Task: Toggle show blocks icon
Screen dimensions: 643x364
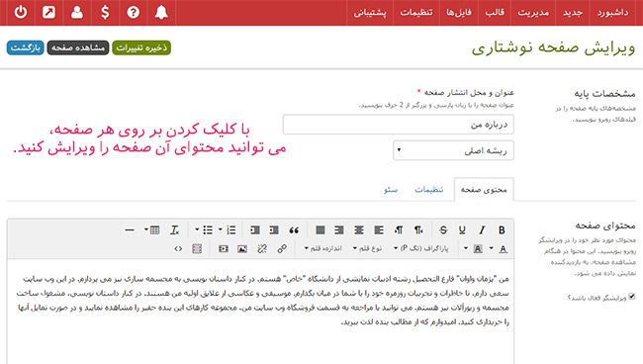Action: (197, 249)
